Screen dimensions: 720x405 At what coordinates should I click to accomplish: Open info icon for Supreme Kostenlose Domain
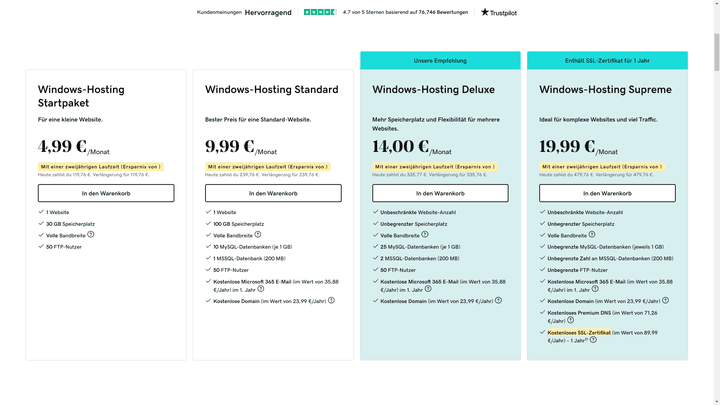(666, 300)
